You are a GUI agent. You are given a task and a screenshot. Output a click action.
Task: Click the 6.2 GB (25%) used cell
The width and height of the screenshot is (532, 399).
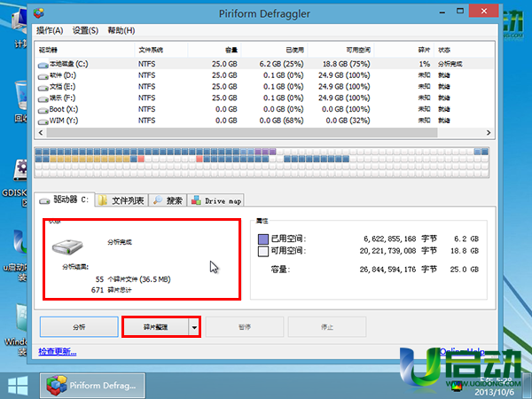click(x=281, y=64)
